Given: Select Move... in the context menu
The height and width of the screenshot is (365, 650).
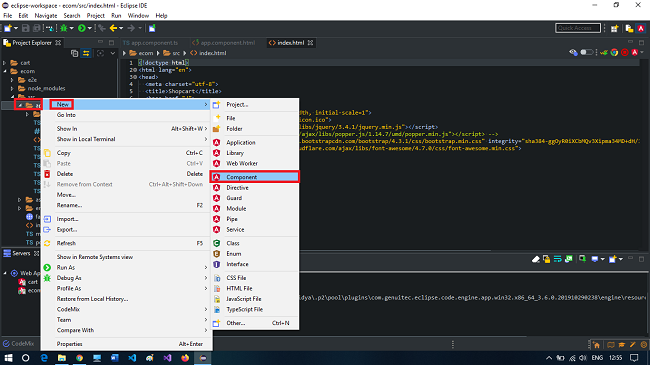Looking at the screenshot, I should coord(126,195).
